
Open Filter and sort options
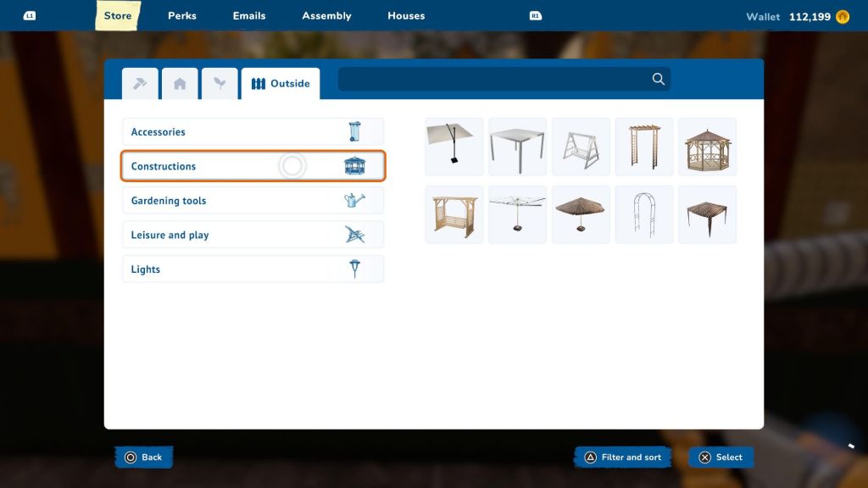pyautogui.click(x=623, y=457)
